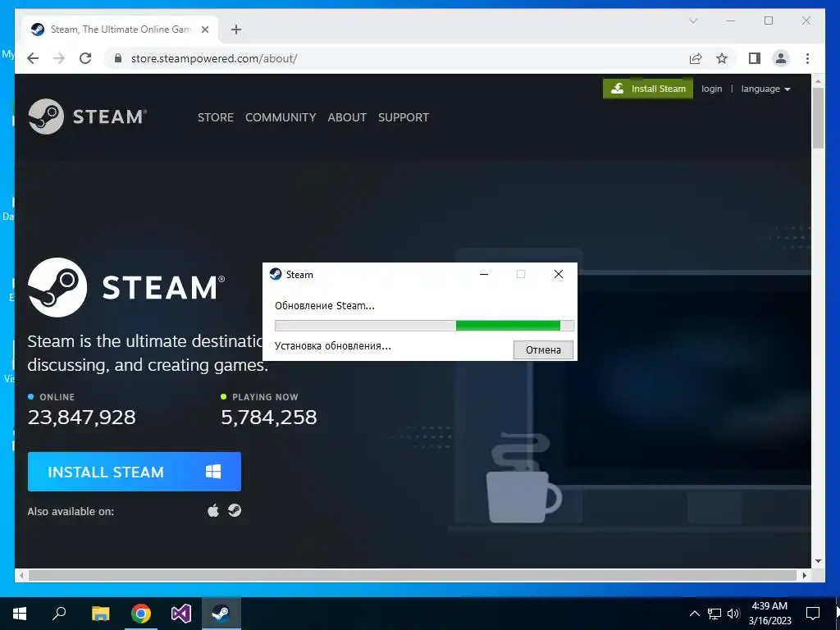Minimize the Steam updater dialog
Viewport: 840px width, 630px height.
tap(484, 274)
